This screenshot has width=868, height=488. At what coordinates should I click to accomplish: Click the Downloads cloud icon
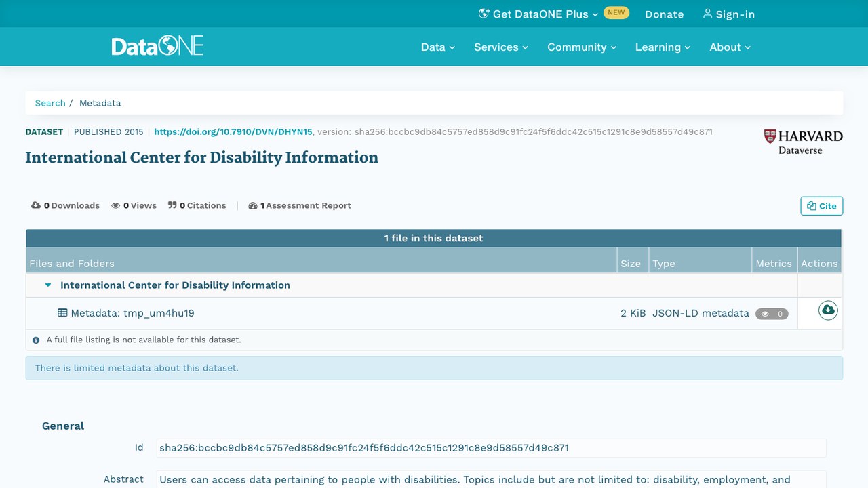[36, 205]
